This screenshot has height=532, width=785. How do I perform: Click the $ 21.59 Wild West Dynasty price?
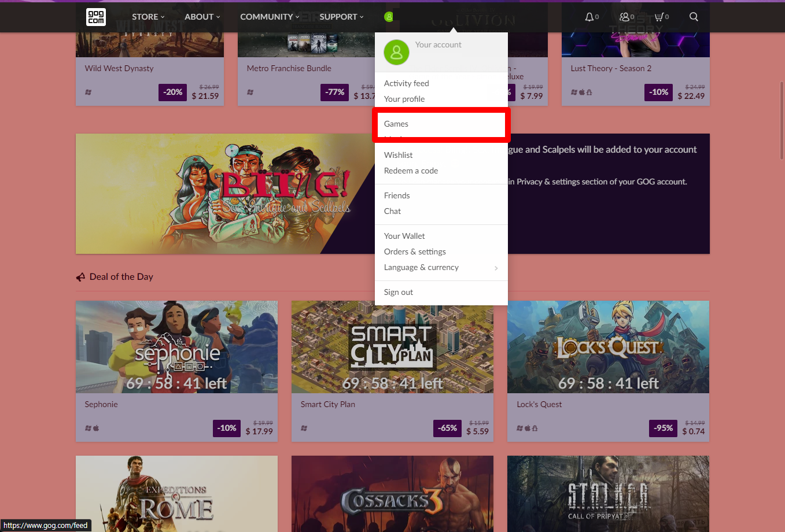[x=205, y=96]
